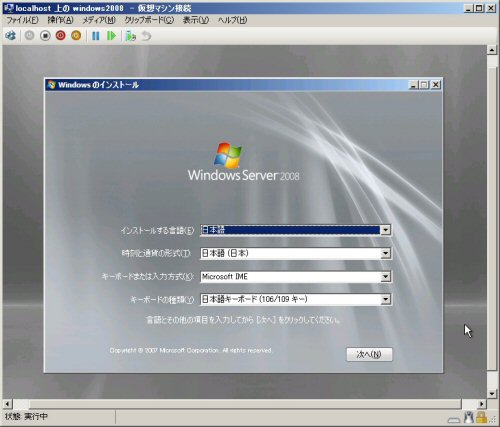Click the 状態: 実行中 status text

[26, 416]
